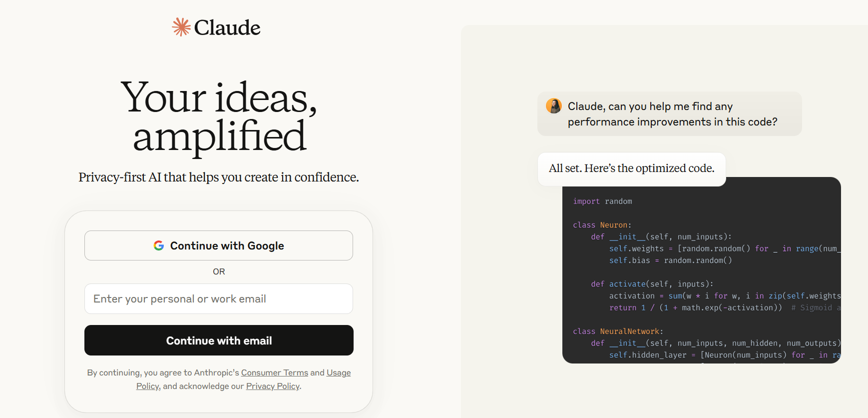Click the user avatar in chat bubble
Screen dimensions: 868x418
tap(554, 106)
